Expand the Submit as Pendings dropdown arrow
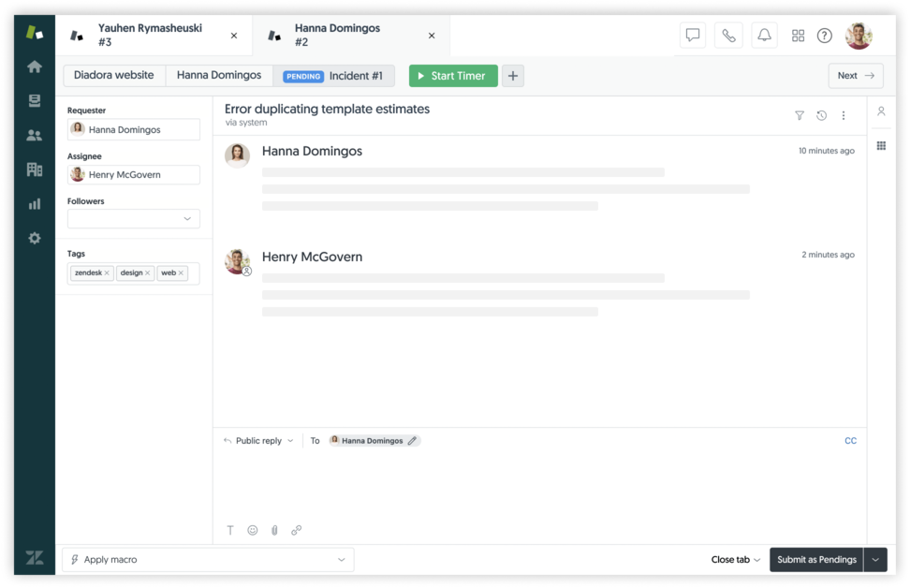This screenshot has height=588, width=910. 874,559
